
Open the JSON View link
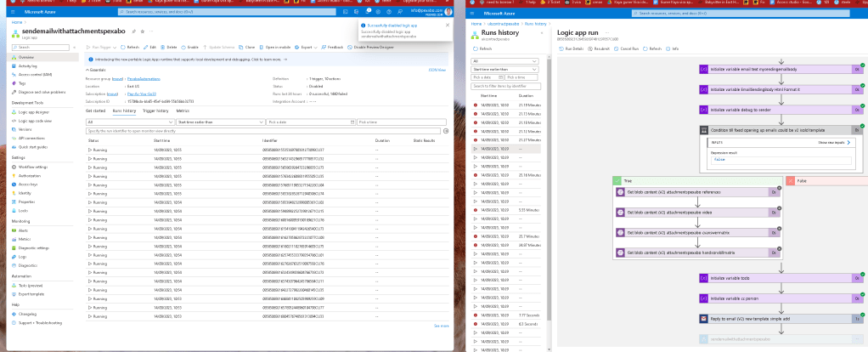437,70
